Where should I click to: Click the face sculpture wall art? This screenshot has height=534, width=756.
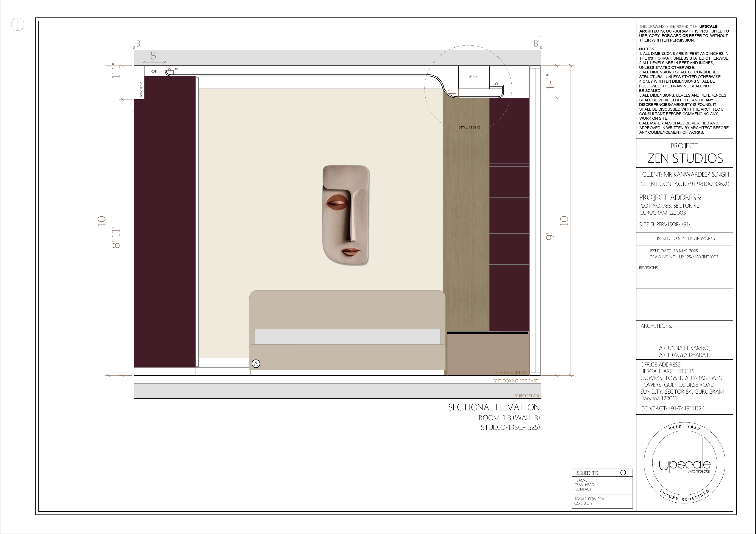(x=346, y=215)
